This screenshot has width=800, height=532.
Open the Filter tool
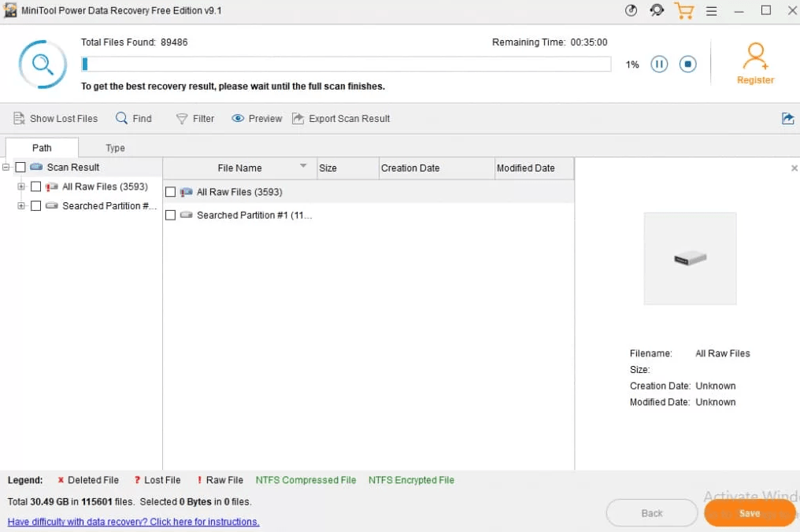click(x=195, y=118)
